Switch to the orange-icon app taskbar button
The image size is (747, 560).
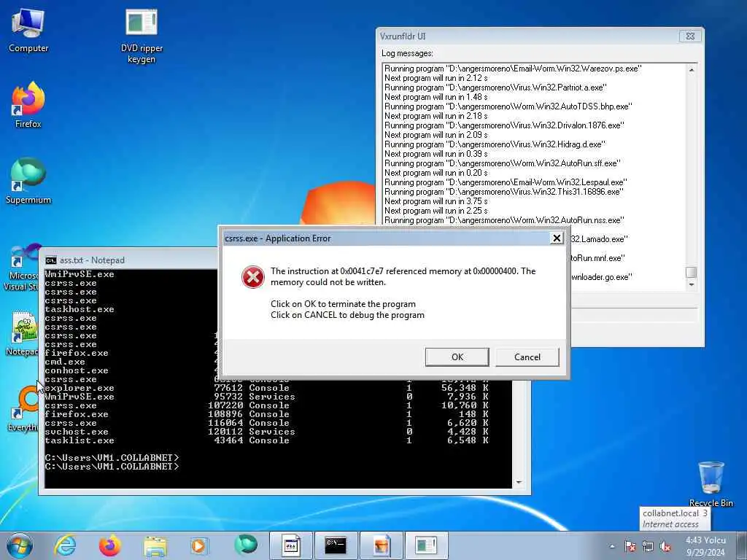click(381, 545)
